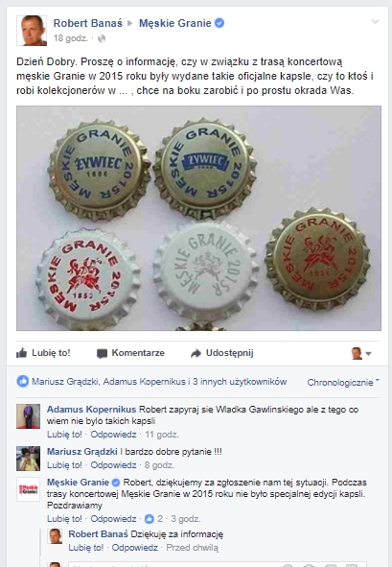The width and height of the screenshot is (392, 567).
Task: Click the thumbs-up icon next to Lubię to!
Action: [x=22, y=353]
